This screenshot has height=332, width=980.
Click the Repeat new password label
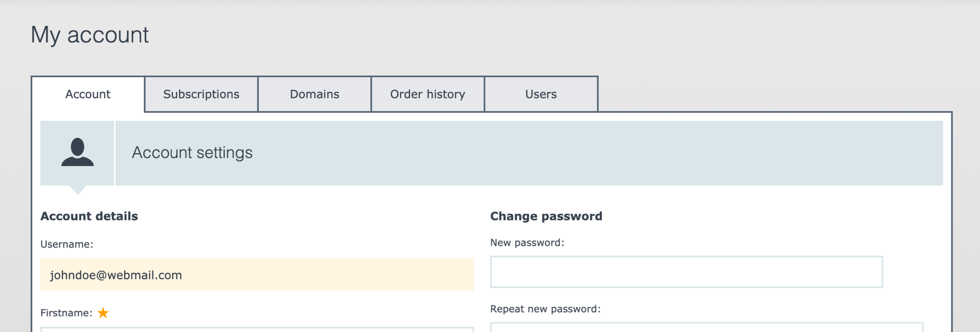click(545, 309)
